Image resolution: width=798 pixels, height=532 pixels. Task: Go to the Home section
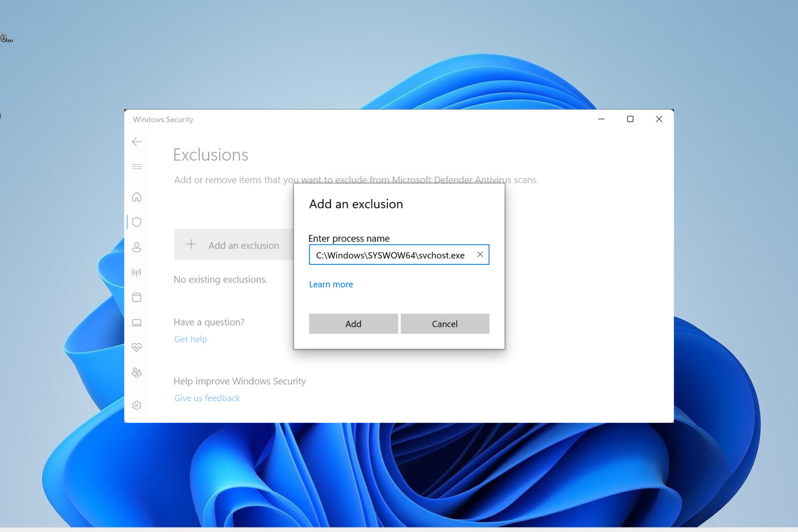coord(137,197)
